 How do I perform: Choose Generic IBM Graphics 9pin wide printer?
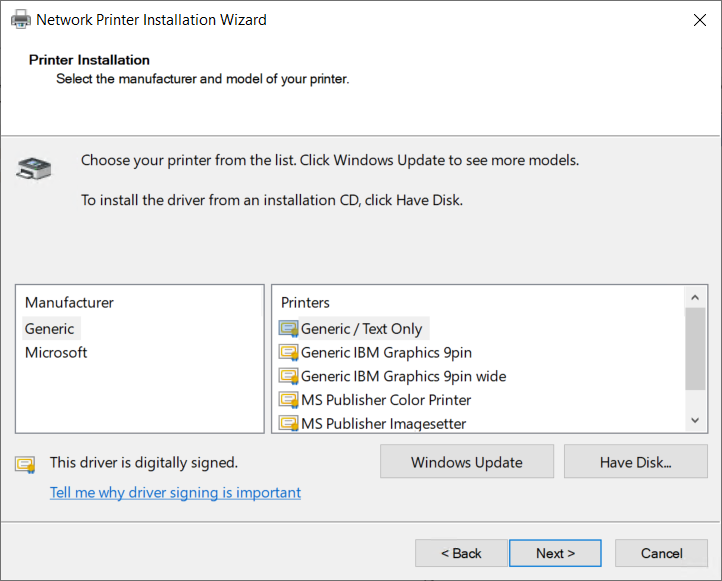pos(403,376)
